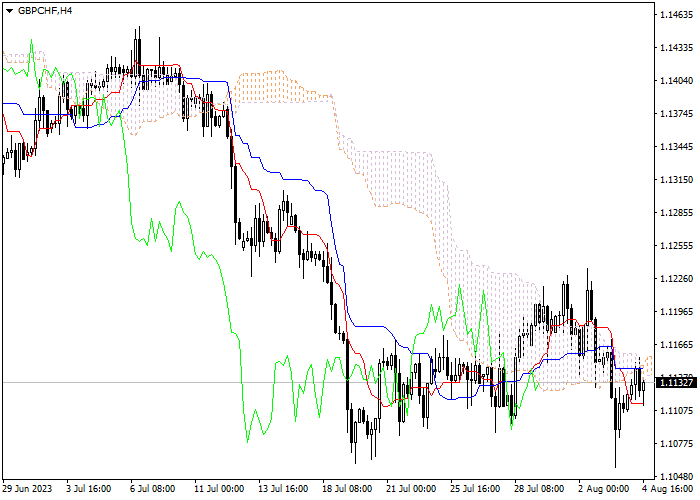The height and width of the screenshot is (500, 700).
Task: Click price level 1.12855 on the scale
Action: [676, 213]
